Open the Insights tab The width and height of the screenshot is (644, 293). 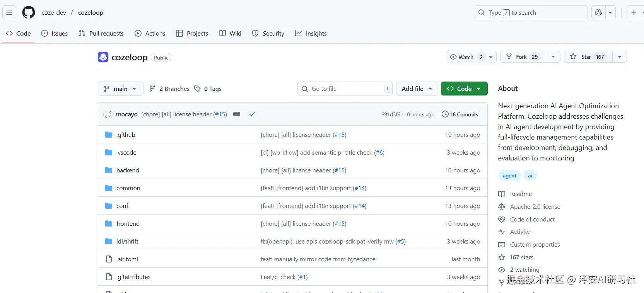click(x=311, y=33)
